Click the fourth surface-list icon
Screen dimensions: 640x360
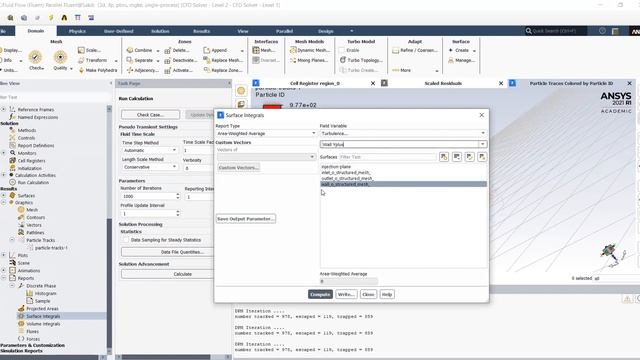coord(482,157)
